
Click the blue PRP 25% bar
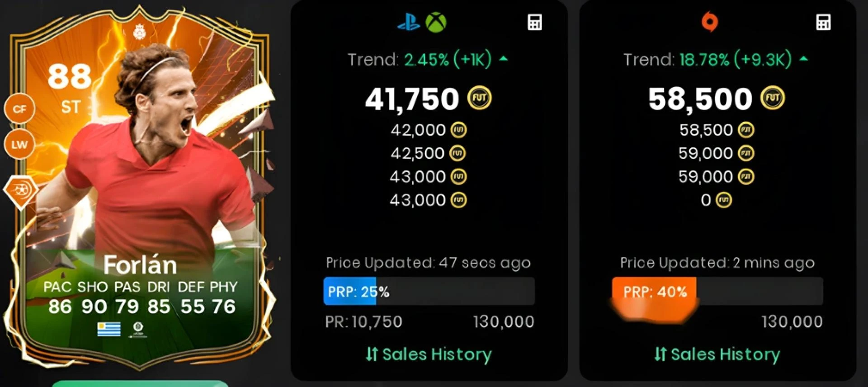pos(349,292)
